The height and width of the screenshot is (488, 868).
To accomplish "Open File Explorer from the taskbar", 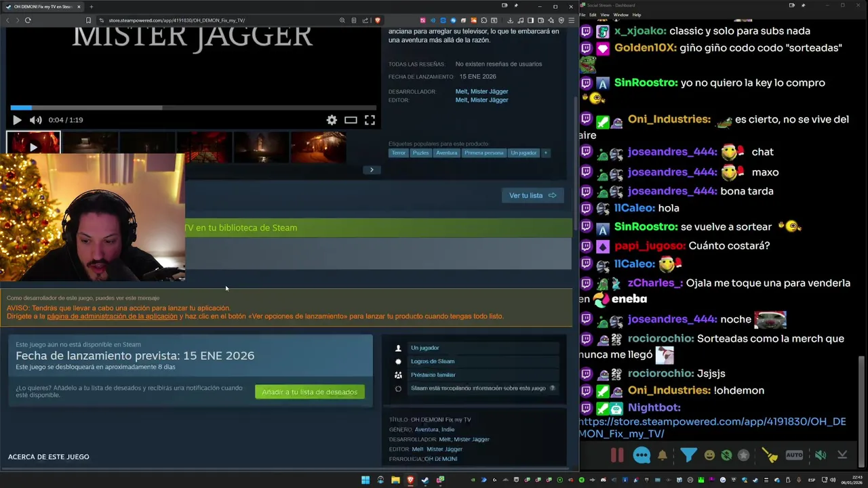I will (x=395, y=481).
